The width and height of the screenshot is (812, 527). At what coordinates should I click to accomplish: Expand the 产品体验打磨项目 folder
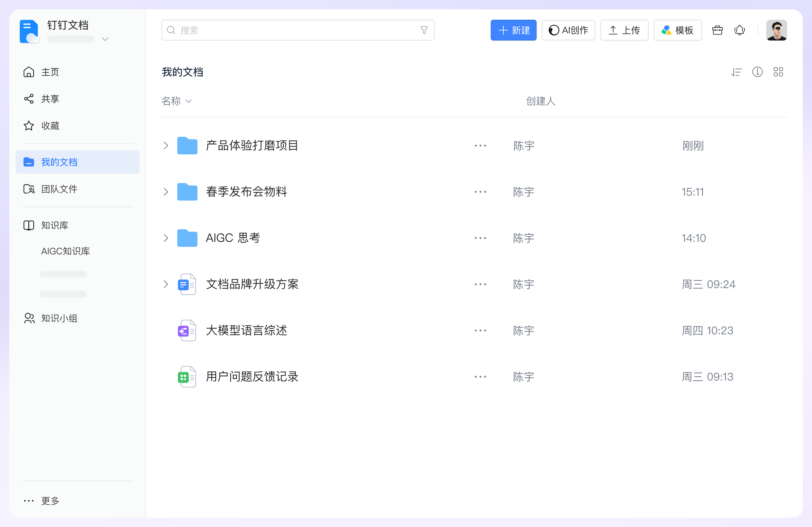pyautogui.click(x=166, y=146)
